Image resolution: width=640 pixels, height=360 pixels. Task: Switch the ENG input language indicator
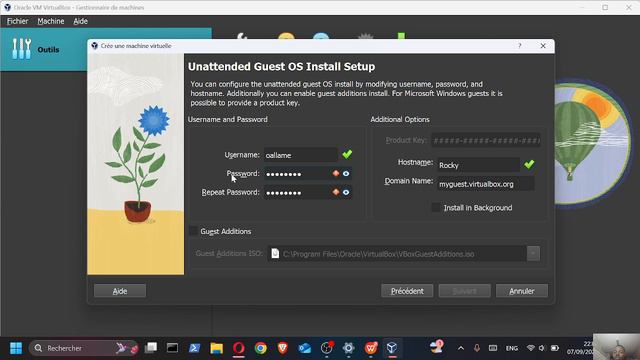[512, 348]
